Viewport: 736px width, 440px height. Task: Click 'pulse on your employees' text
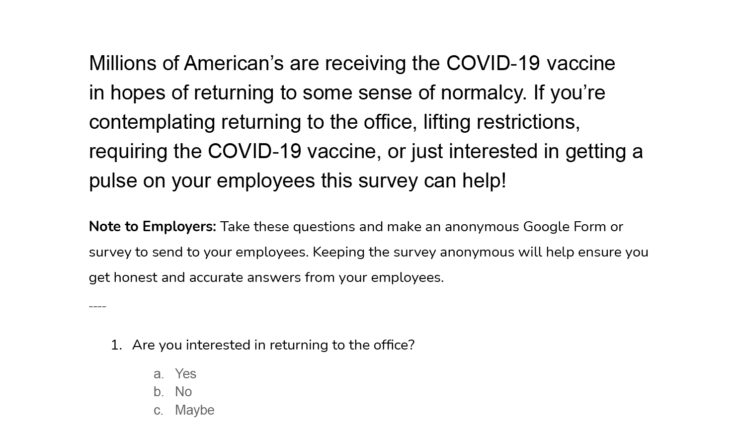coord(202,181)
